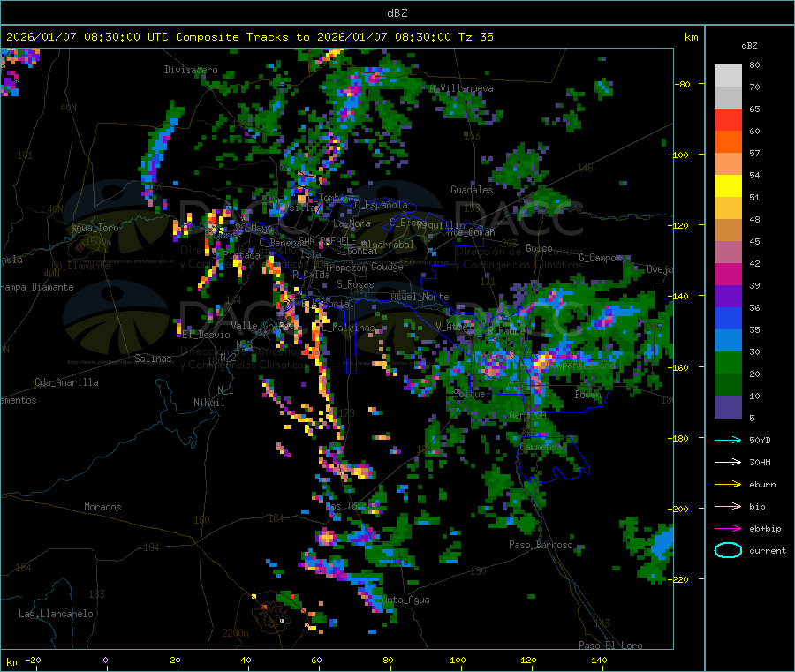Image resolution: width=795 pixels, height=672 pixels.
Task: Click the Bowen map label
Action: (x=588, y=394)
